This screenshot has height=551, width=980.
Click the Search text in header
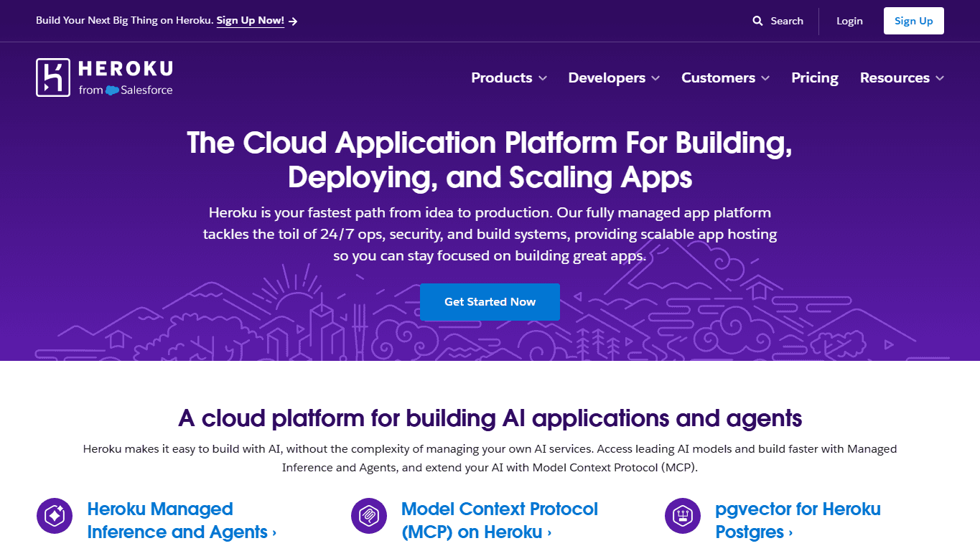[787, 21]
